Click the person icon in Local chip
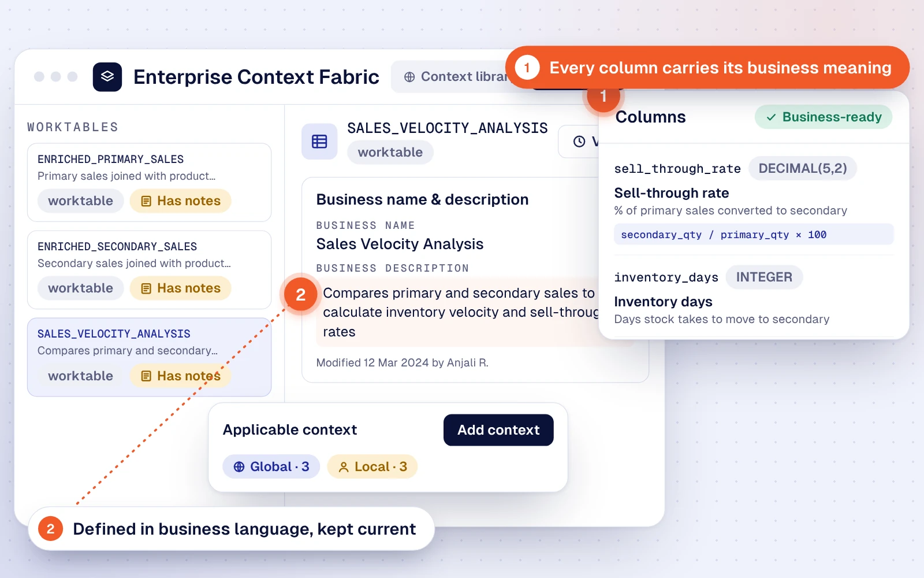The height and width of the screenshot is (578, 924). tap(344, 467)
